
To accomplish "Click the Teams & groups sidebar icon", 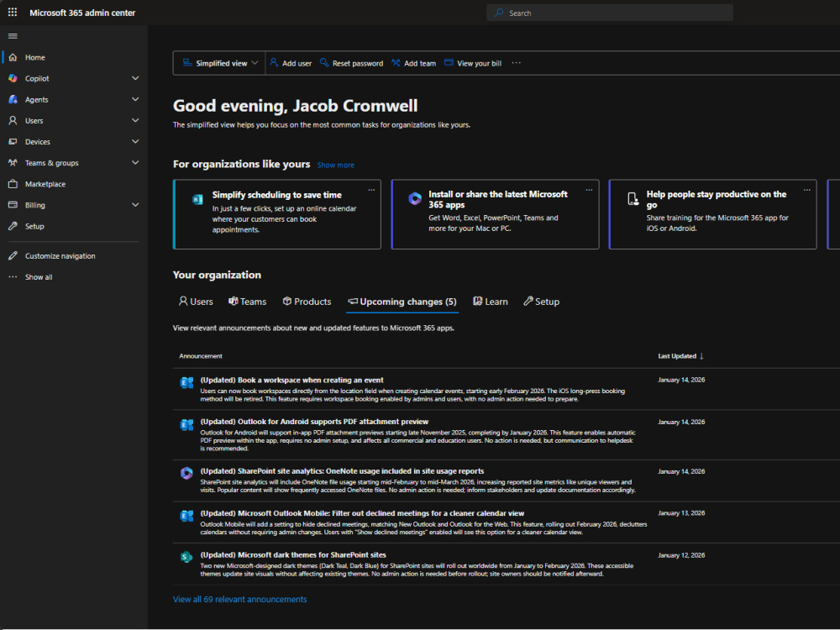I will click(x=13, y=163).
